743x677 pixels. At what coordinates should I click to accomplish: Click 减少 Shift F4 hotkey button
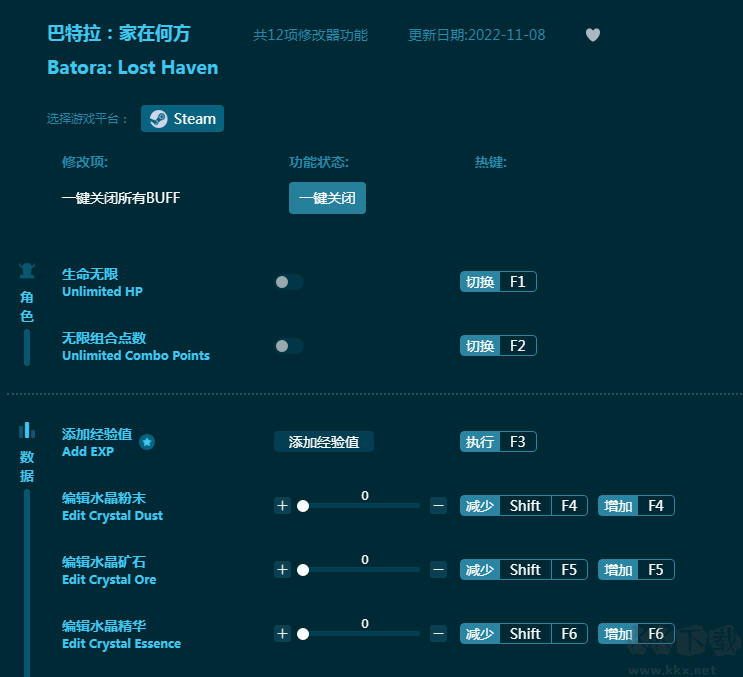pos(524,506)
